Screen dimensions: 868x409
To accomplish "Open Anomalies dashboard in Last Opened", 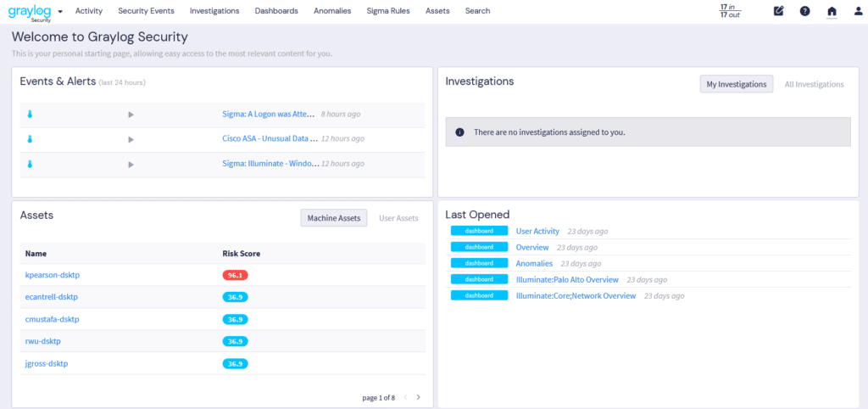I will coord(534,263).
